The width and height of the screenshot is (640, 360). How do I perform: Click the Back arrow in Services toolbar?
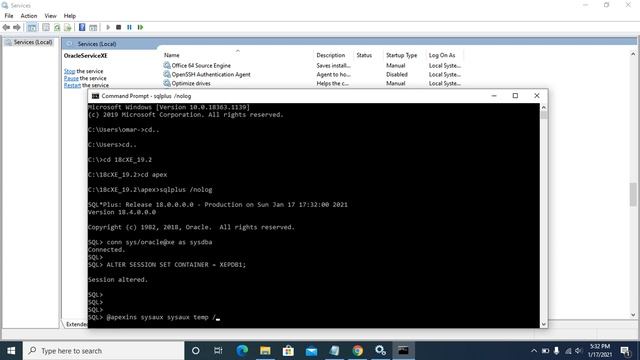[6, 27]
